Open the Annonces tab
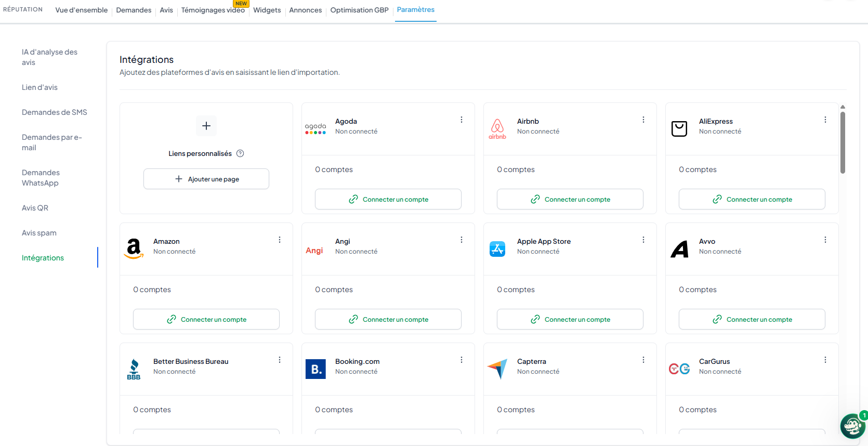 pos(306,10)
